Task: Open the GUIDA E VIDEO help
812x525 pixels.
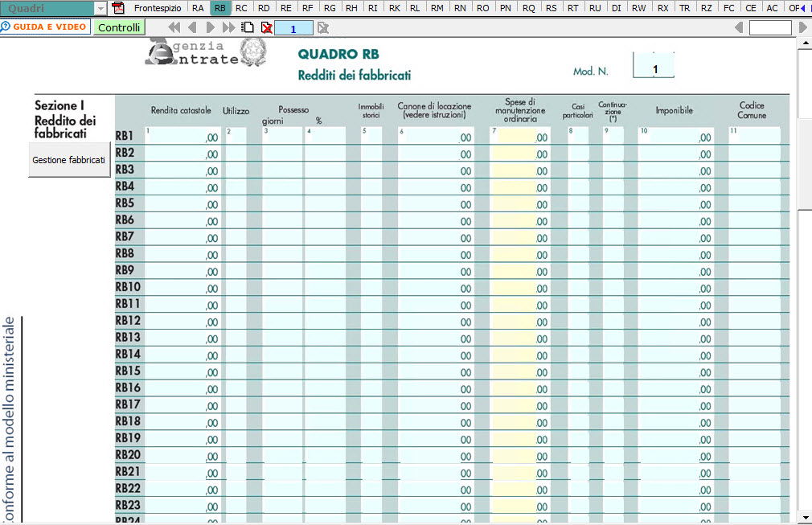Action: [45, 27]
